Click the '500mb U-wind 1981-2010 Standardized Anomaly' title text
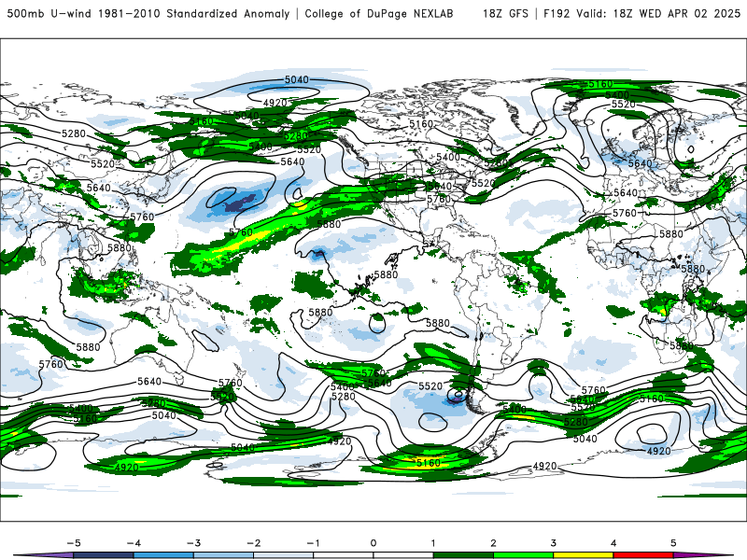The width and height of the screenshot is (747, 560). click(x=148, y=13)
